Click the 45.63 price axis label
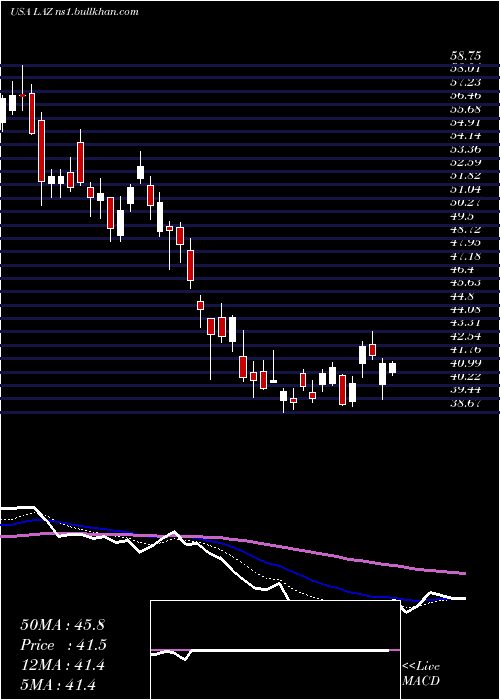This screenshot has width=500, height=700. 465,283
